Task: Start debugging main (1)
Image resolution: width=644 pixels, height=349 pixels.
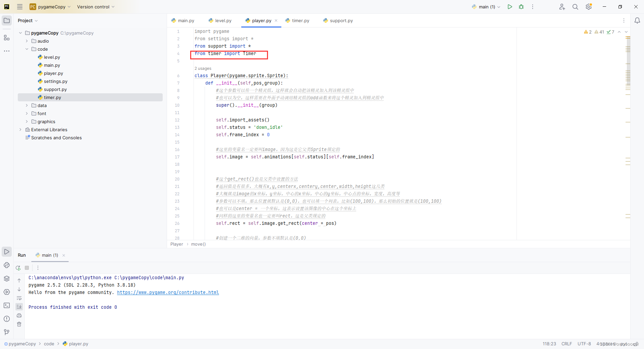Action: (521, 7)
